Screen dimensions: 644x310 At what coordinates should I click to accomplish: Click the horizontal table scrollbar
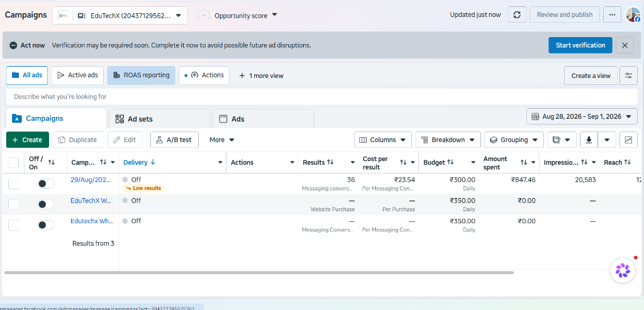pyautogui.click(x=258, y=272)
